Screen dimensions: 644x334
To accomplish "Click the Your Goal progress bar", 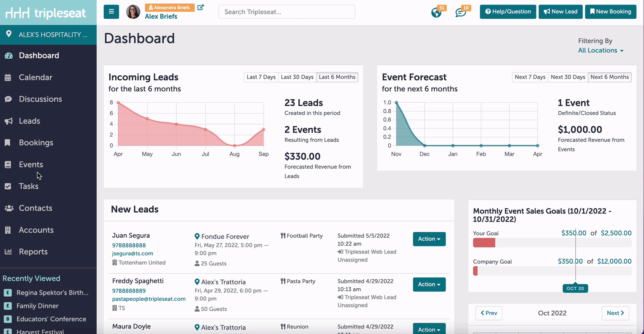I will pyautogui.click(x=552, y=243).
